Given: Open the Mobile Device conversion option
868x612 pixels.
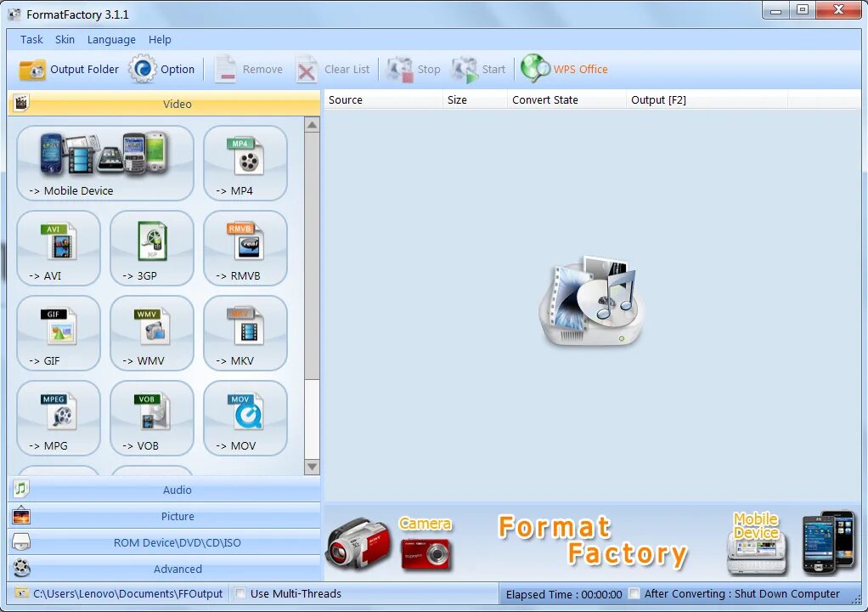Looking at the screenshot, I should point(105,163).
